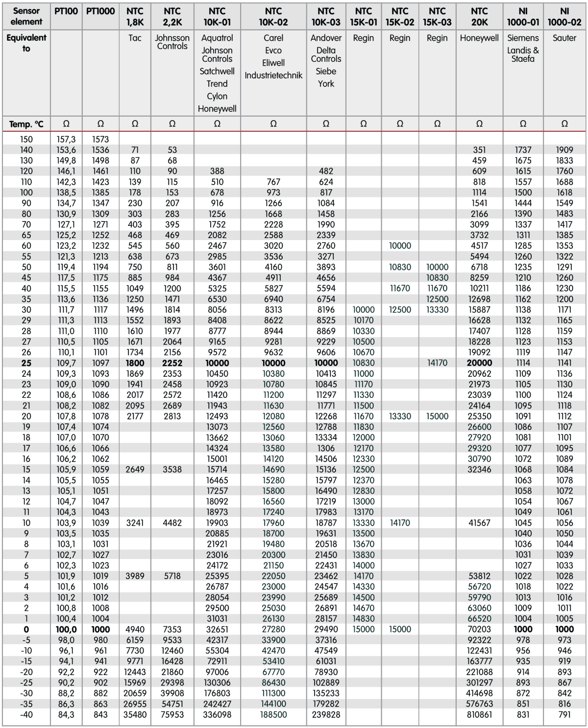Viewport: 588px width, 728px height.
Task: Select the Temp. °C row label
Action: [26, 124]
